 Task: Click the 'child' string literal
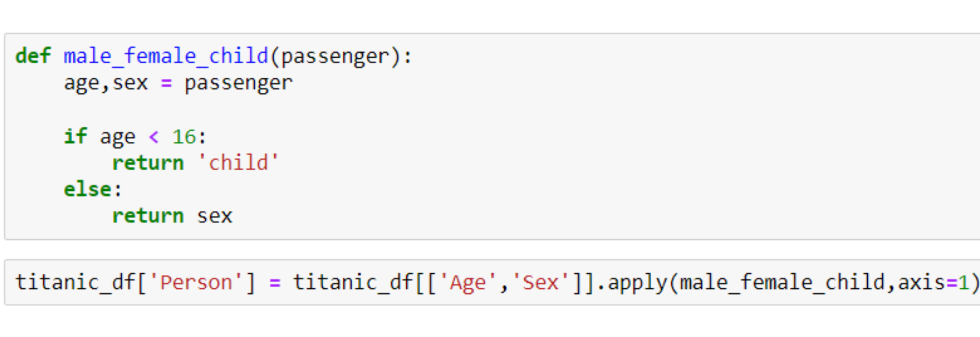[238, 163]
